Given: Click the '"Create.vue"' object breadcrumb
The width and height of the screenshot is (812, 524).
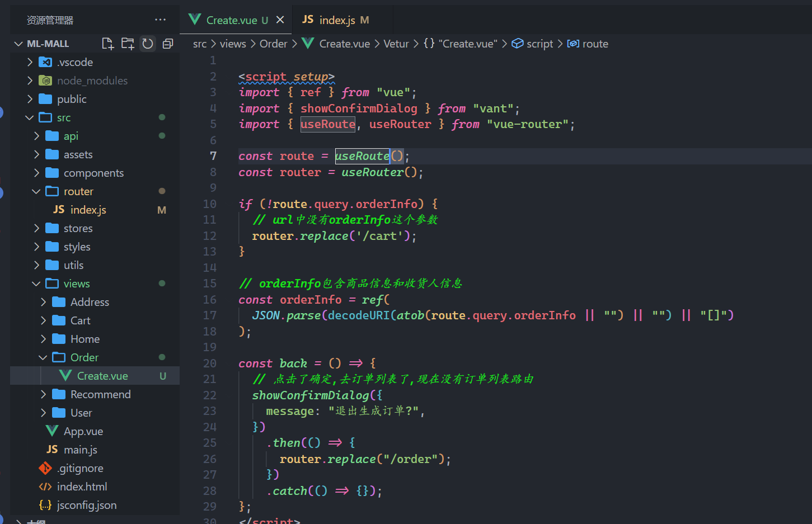Looking at the screenshot, I should (468, 44).
